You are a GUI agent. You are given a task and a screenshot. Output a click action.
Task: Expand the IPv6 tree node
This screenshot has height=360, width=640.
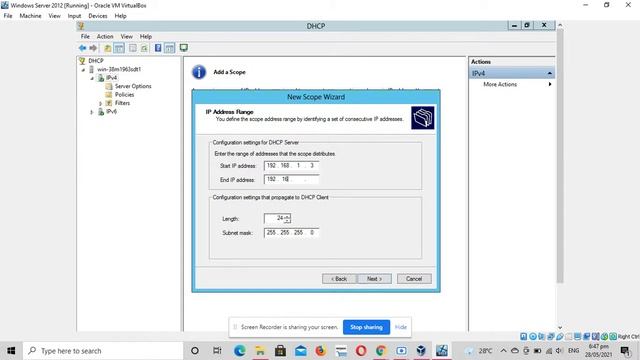[92, 112]
